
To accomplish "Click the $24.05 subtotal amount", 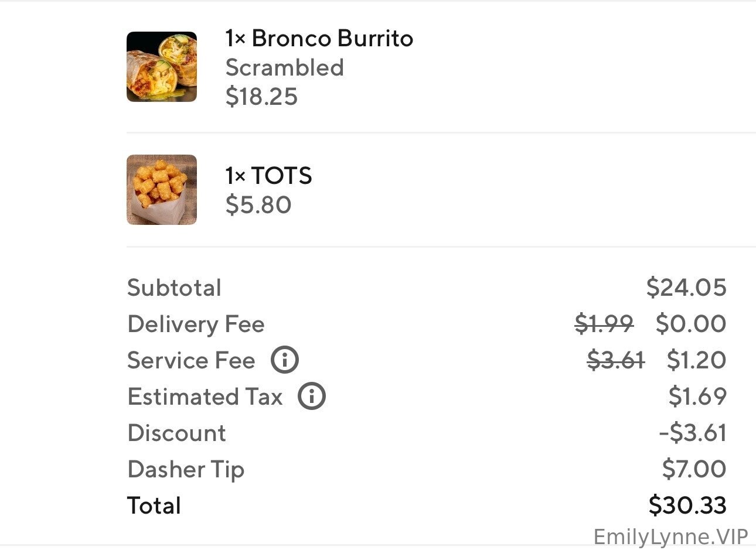I will tap(686, 288).
